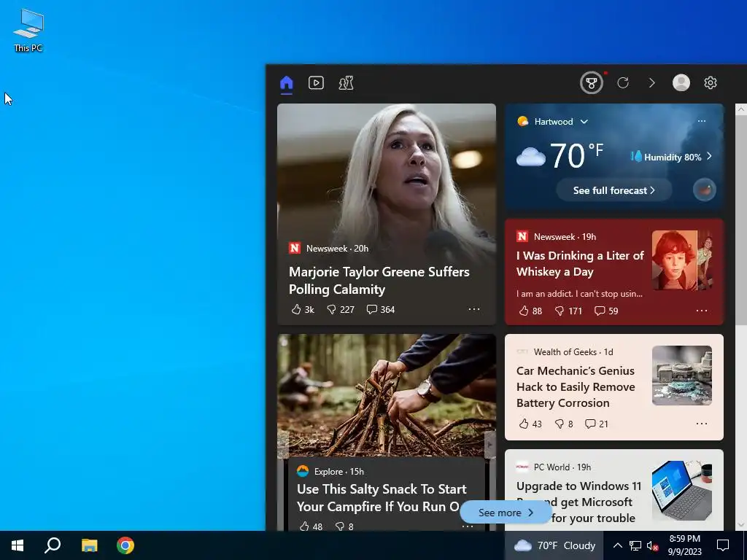
Task: Open taskbar Search magnifier
Action: [x=53, y=545]
